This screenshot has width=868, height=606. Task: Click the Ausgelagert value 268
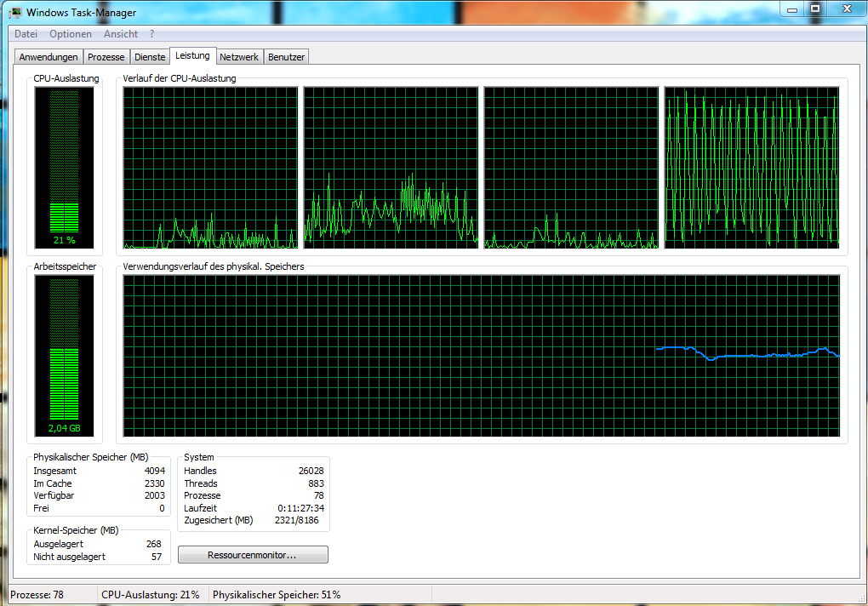coord(154,544)
